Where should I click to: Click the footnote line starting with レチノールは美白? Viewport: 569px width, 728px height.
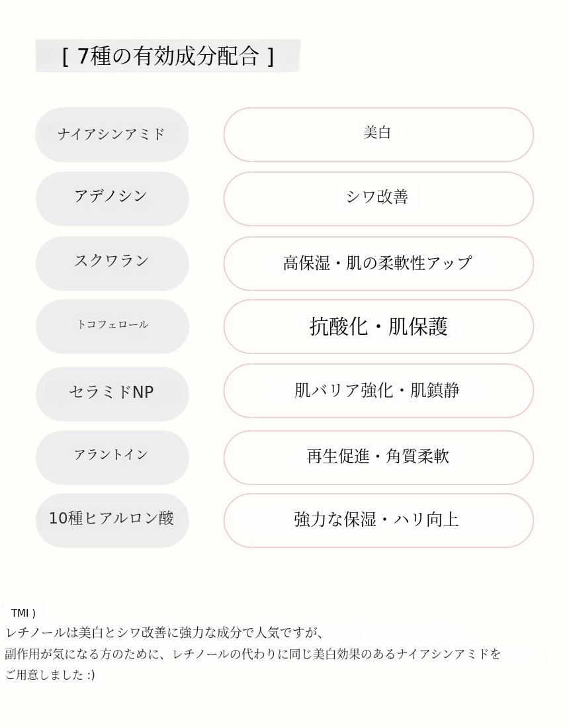tap(164, 633)
